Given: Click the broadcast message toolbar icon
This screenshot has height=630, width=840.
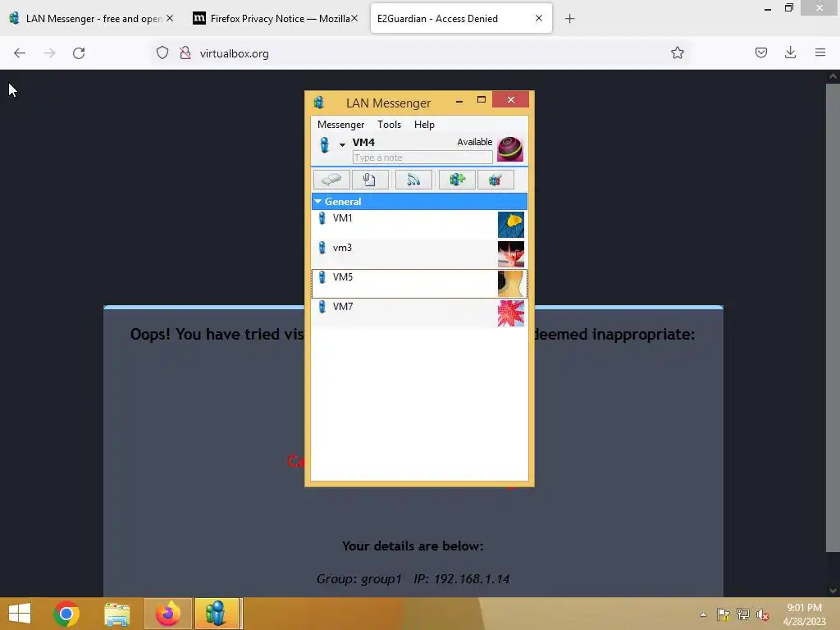Looking at the screenshot, I should [x=413, y=180].
